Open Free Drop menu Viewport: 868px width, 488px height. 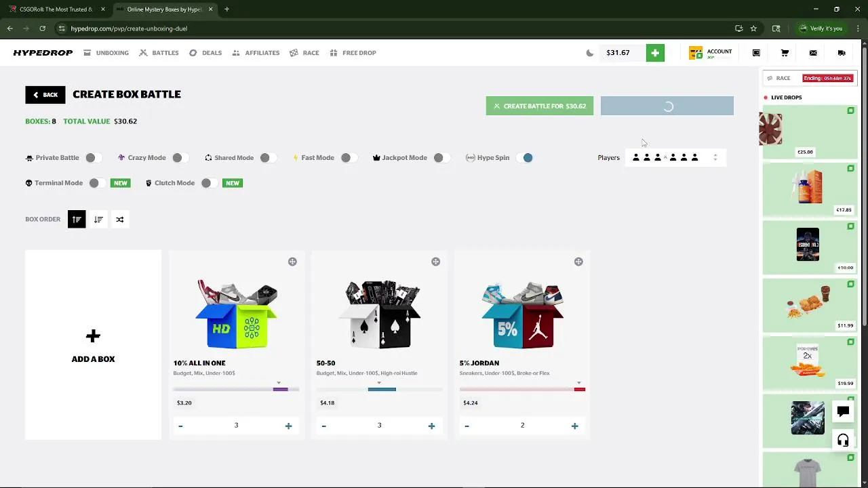(x=353, y=53)
